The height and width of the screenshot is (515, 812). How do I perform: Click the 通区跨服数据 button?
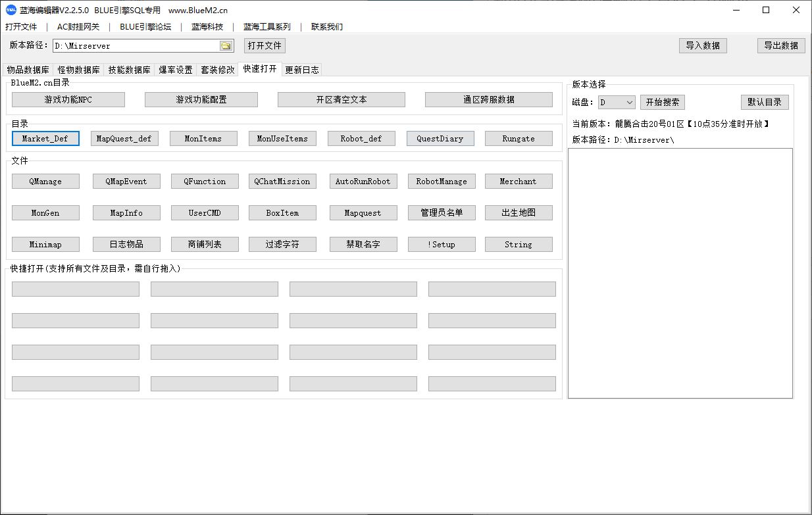click(489, 99)
